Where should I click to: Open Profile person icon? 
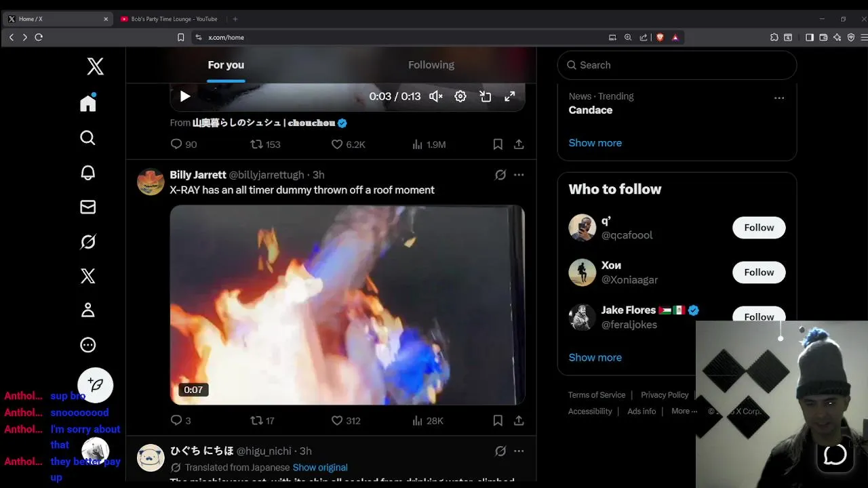tap(88, 310)
